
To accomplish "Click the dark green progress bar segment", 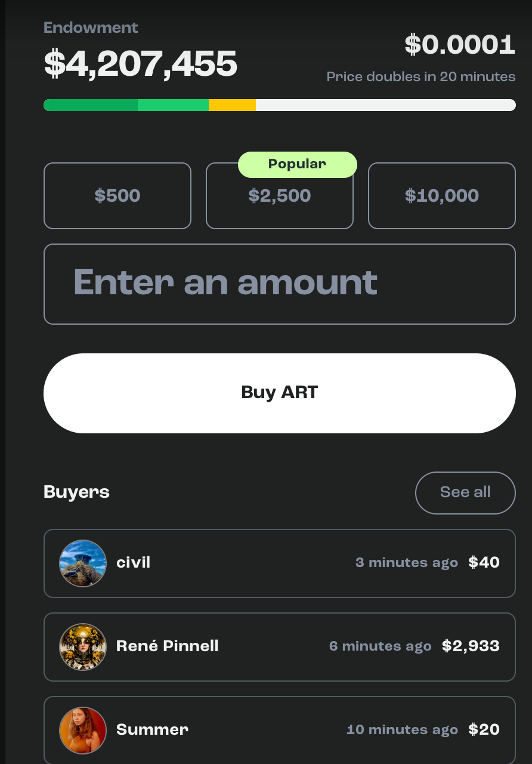I will coord(91,105).
